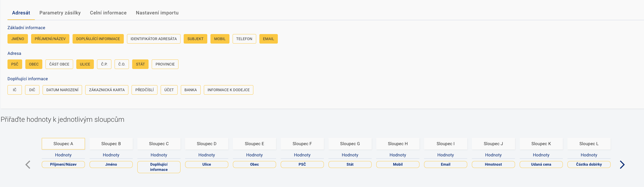This screenshot has height=187, width=644.
Task: Go to next columns with right arrow
Action: [622, 164]
